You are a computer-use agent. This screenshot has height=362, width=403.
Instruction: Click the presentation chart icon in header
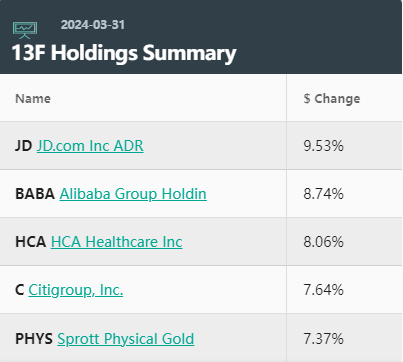pos(25,30)
